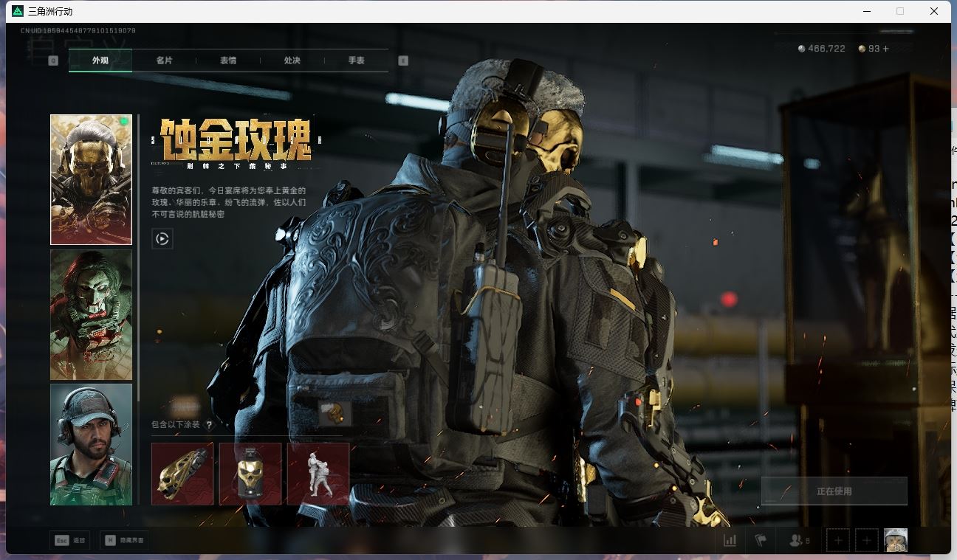Click the second empty squad slot plus
The width and height of the screenshot is (957, 560).
click(867, 540)
